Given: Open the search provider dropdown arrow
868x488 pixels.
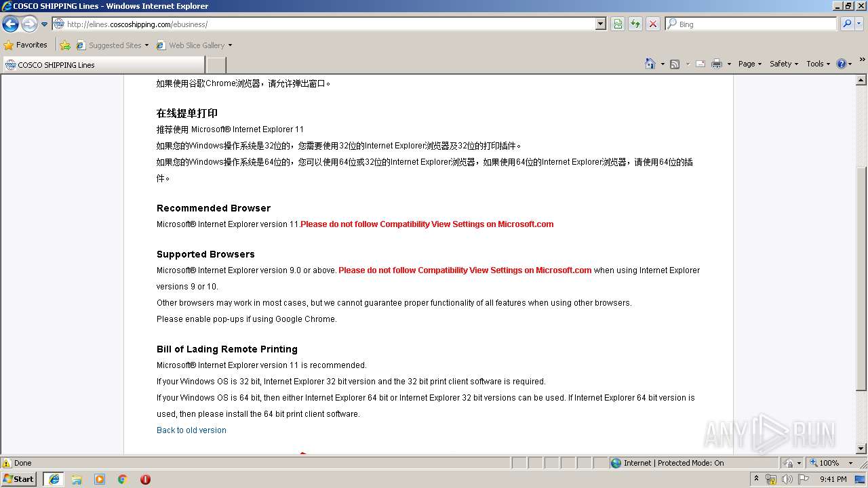Looking at the screenshot, I should click(859, 24).
